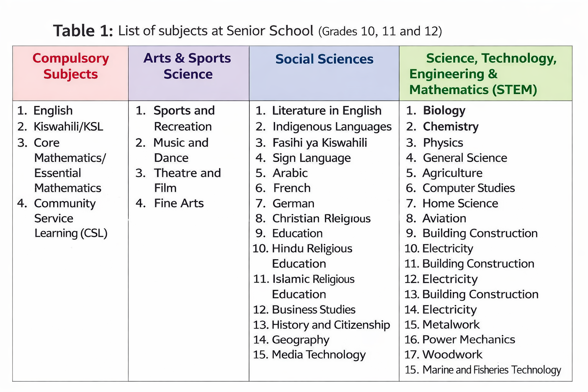Click Community Service Learning (CSL) entry
Image resolution: width=588 pixels, height=392 pixels.
64,218
